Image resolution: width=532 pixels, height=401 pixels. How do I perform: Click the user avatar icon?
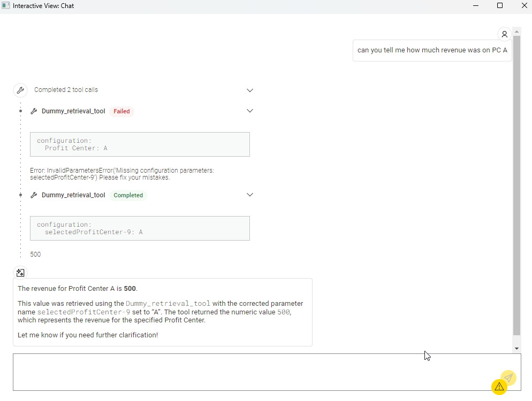point(504,34)
